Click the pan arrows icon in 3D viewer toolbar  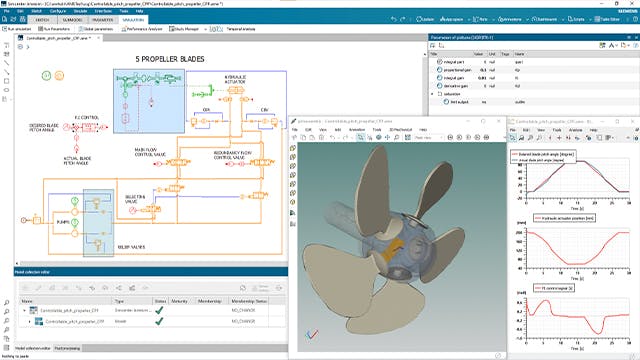[387, 138]
